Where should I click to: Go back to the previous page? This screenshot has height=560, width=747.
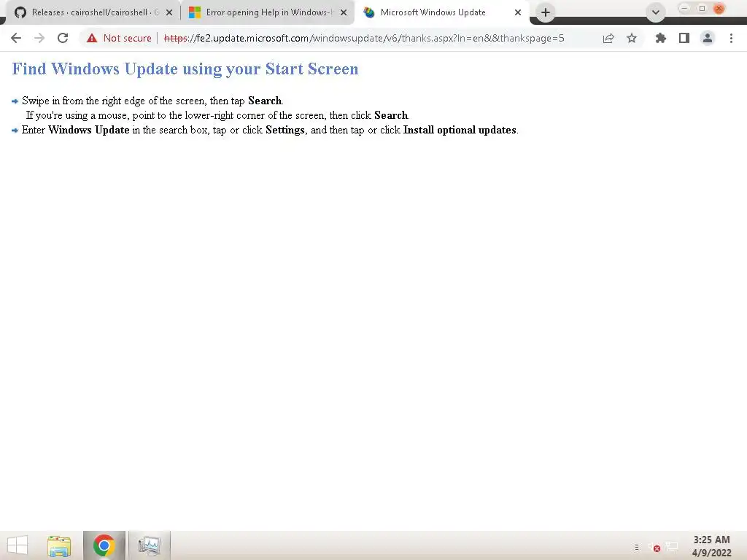click(16, 38)
